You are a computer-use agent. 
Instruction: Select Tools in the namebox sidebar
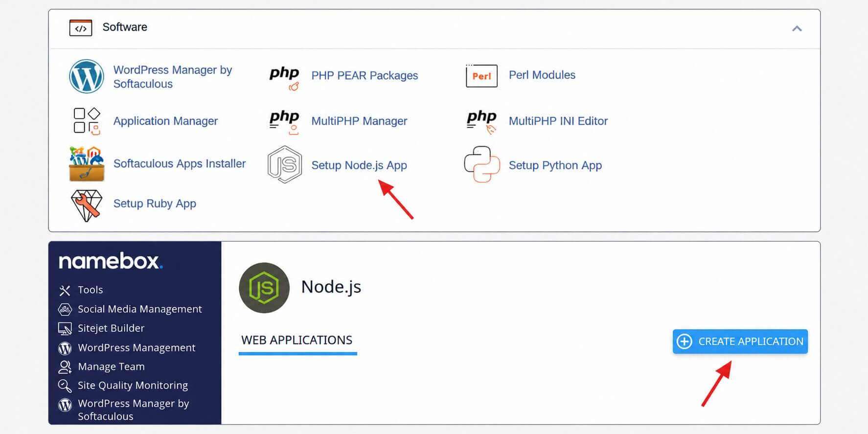coord(91,290)
